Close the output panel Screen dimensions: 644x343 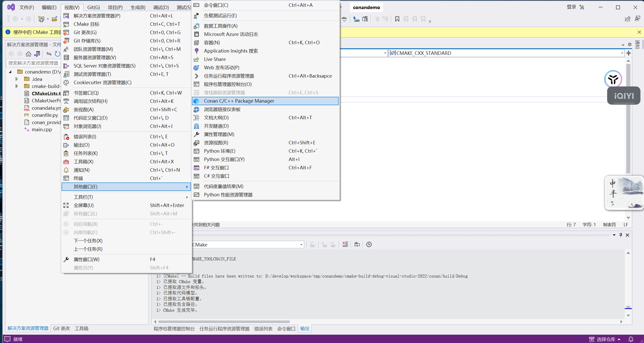627,235
